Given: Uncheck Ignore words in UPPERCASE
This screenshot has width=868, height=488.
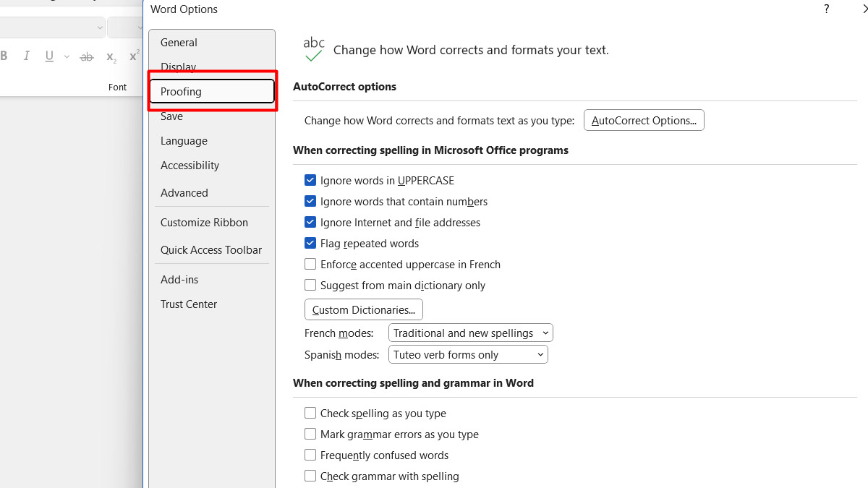Looking at the screenshot, I should click(x=310, y=181).
